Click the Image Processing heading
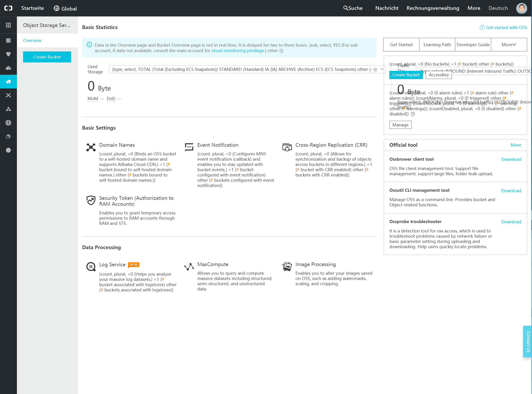Screen dimensions: 532x394 (315, 264)
